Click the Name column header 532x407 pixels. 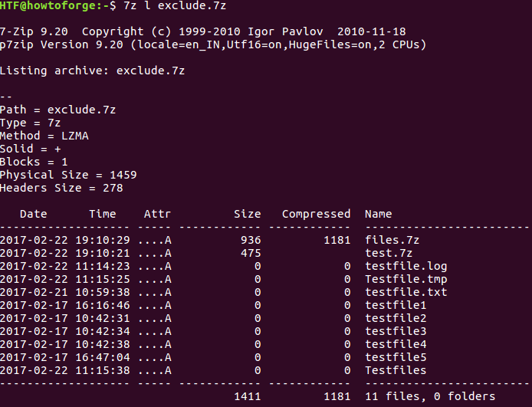tap(379, 214)
